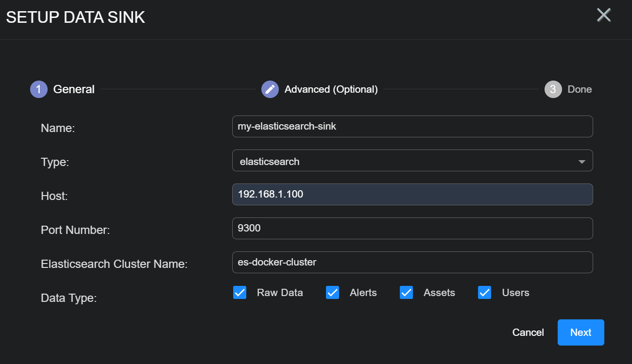Disable the Assets checkbox
The height and width of the screenshot is (364, 632).
point(406,293)
